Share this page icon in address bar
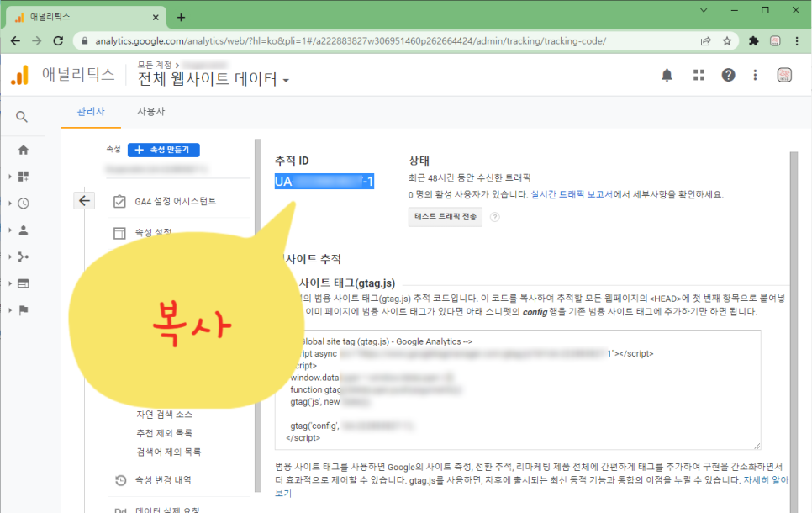This screenshot has width=812, height=513. tap(706, 41)
